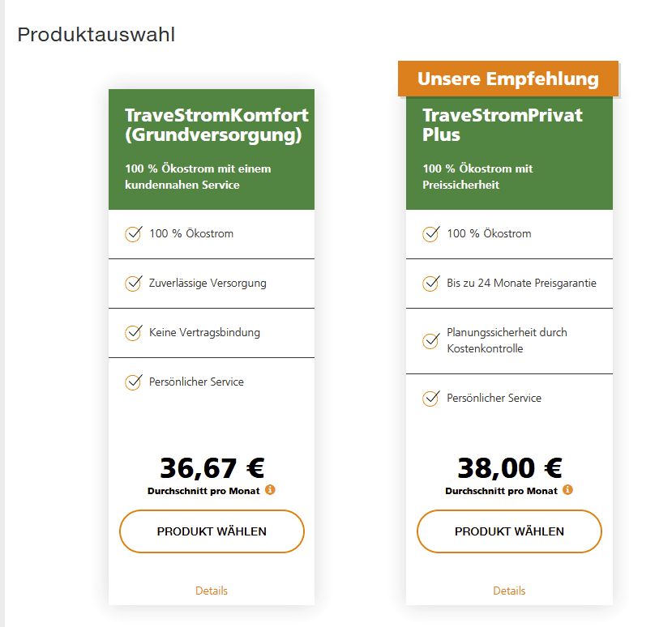
Task: Select TraveStromPrivat Plus with Produkt wählen button
Action: pyautogui.click(x=509, y=531)
